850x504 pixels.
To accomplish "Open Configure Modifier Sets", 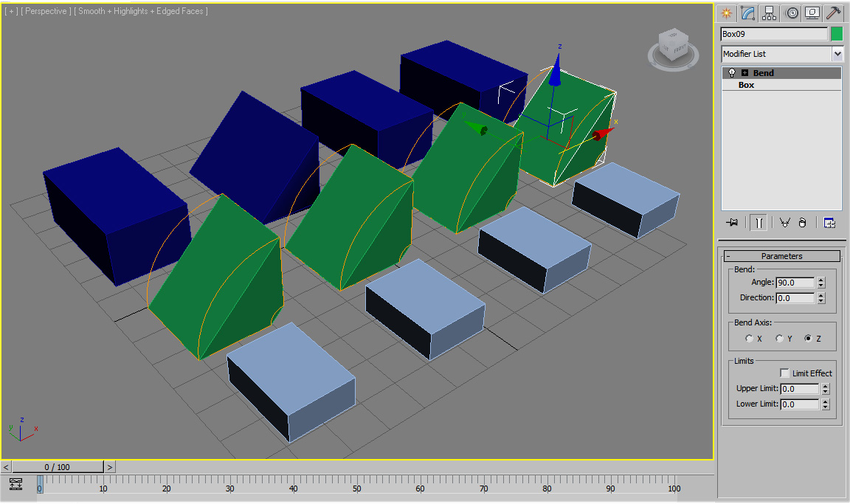I will [x=829, y=222].
